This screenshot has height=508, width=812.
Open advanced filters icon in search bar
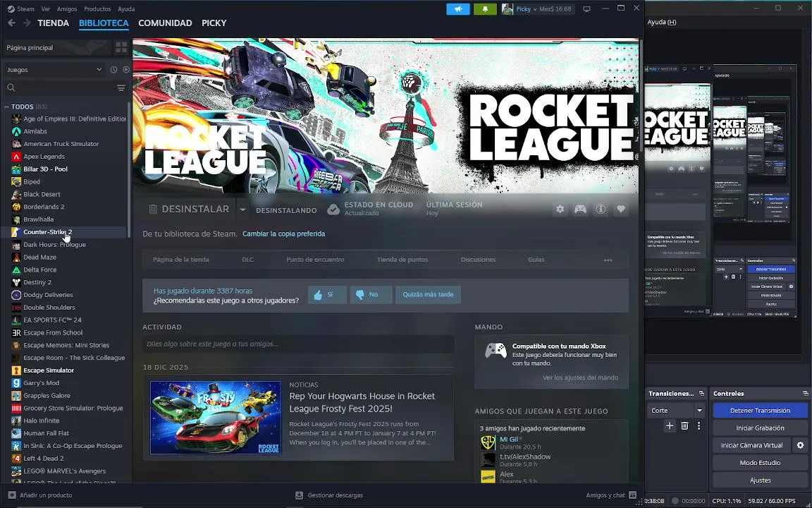[x=121, y=88]
